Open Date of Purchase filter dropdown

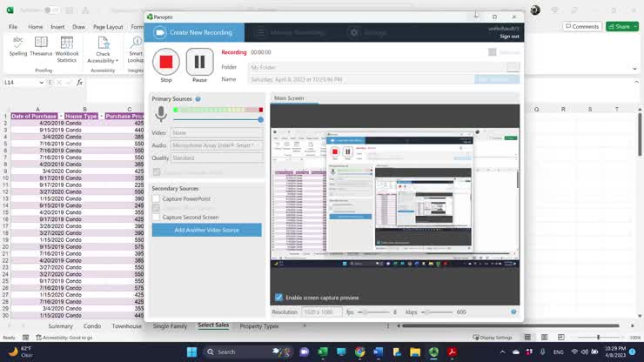61,117
